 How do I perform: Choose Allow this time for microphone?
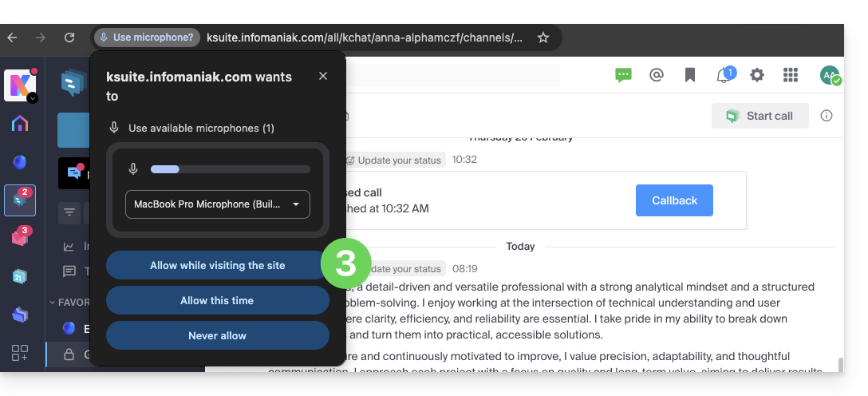[x=217, y=301]
